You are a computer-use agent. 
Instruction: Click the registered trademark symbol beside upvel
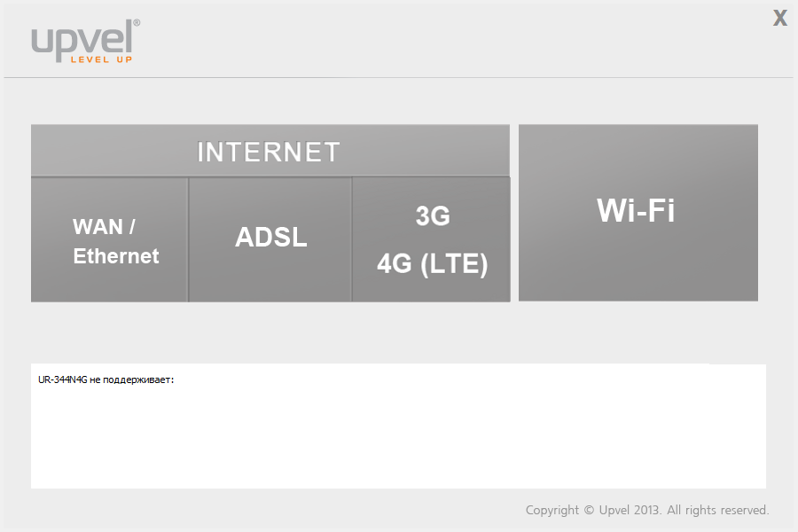pos(137,23)
